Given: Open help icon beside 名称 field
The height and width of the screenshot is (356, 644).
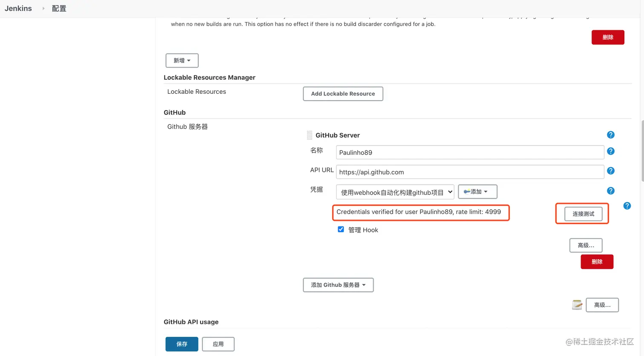Looking at the screenshot, I should pyautogui.click(x=610, y=151).
